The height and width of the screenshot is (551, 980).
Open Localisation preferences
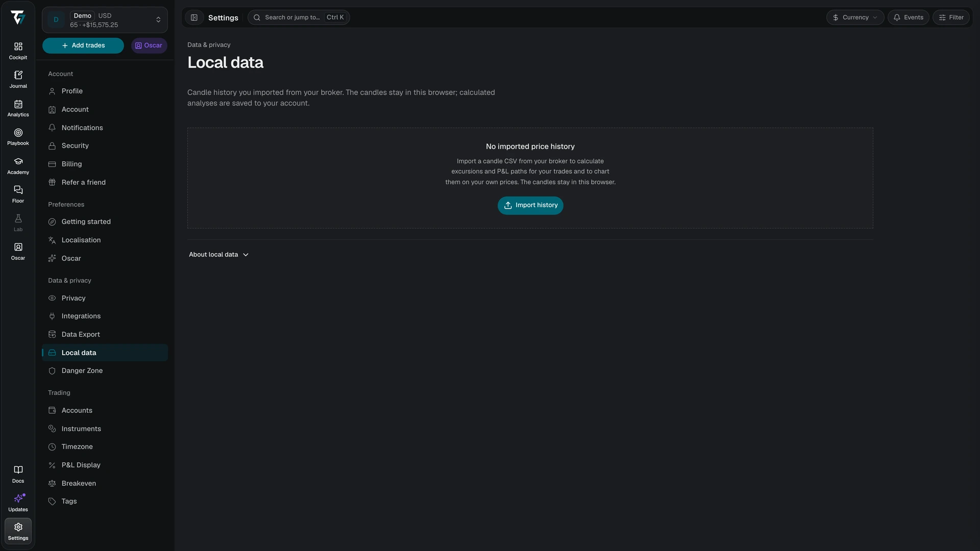coord(105,240)
